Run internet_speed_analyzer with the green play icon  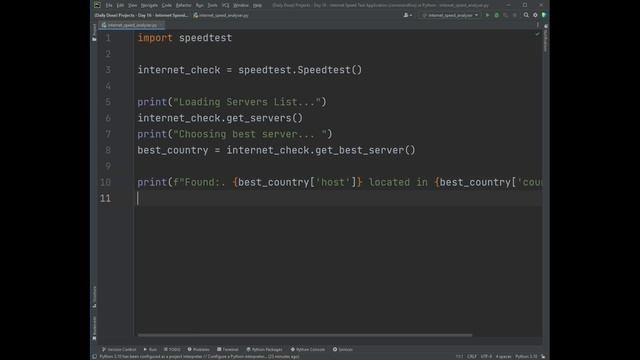(487, 15)
